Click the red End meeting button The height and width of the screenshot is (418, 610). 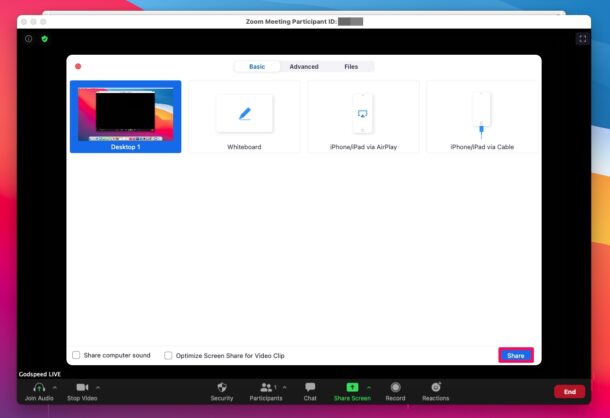point(570,392)
